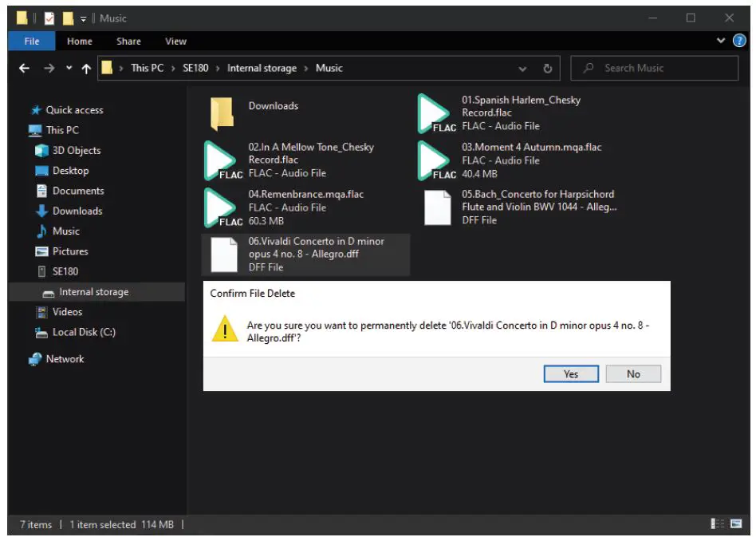The image size is (756, 537).
Task: Open Videos in sidebar
Action: [x=66, y=312]
